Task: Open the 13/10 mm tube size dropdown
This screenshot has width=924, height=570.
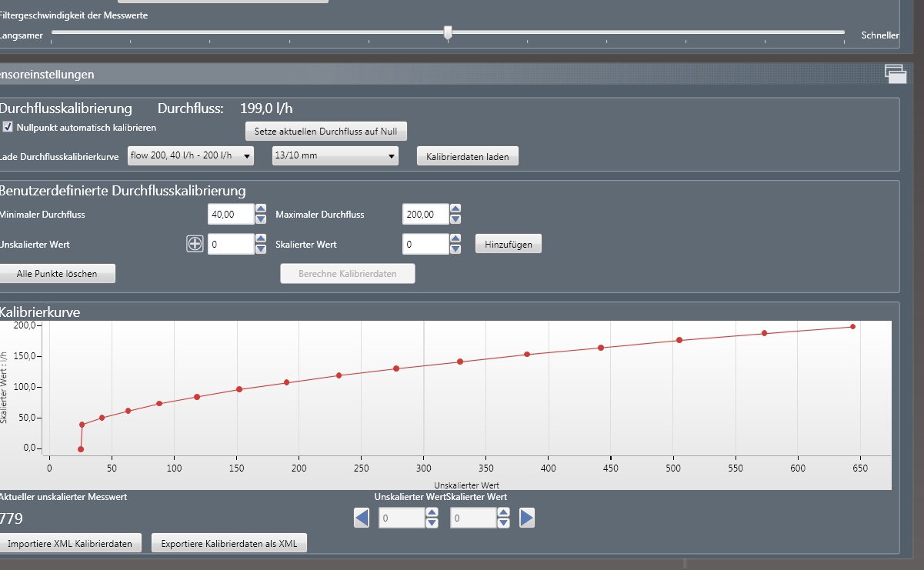Action: coord(335,156)
